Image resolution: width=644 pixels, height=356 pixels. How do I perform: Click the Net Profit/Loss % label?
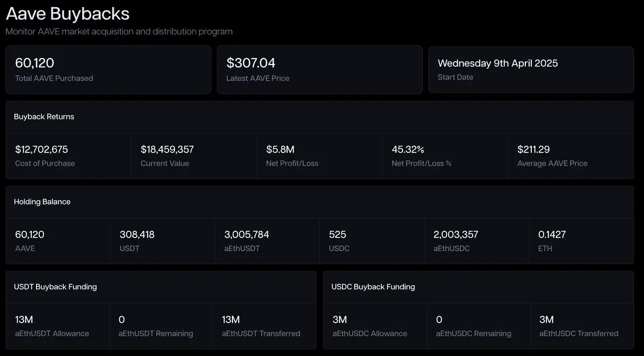(422, 163)
